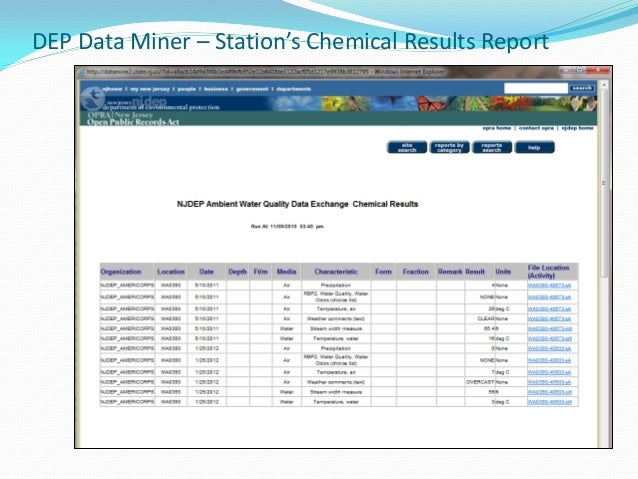Click the CLEAR result cell
Viewport: 638px width, 479px height.
(480, 319)
